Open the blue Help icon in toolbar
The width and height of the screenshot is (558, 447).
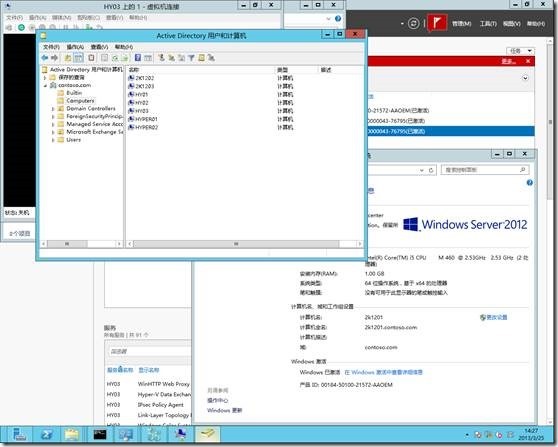(x=138, y=58)
